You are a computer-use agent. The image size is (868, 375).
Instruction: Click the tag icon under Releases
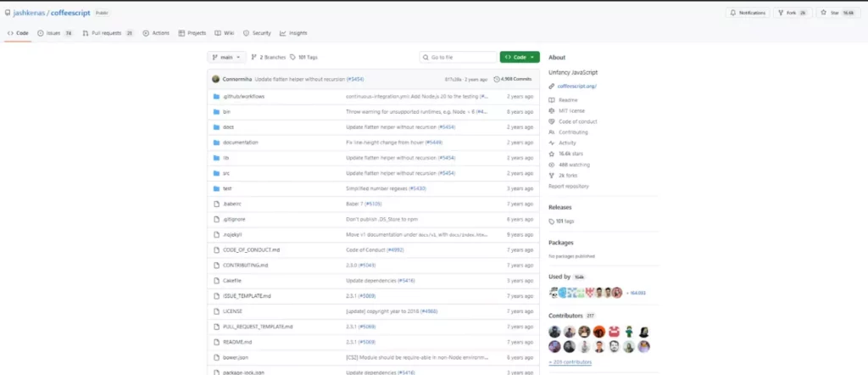pos(552,221)
